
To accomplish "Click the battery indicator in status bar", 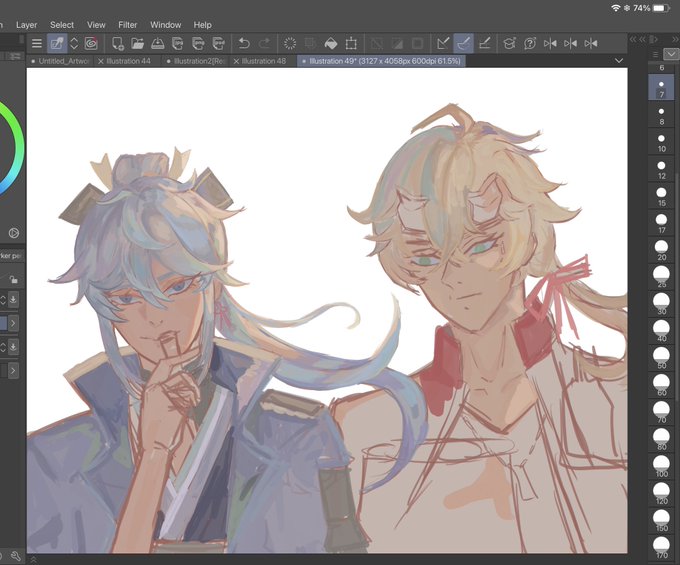I will click(x=661, y=8).
